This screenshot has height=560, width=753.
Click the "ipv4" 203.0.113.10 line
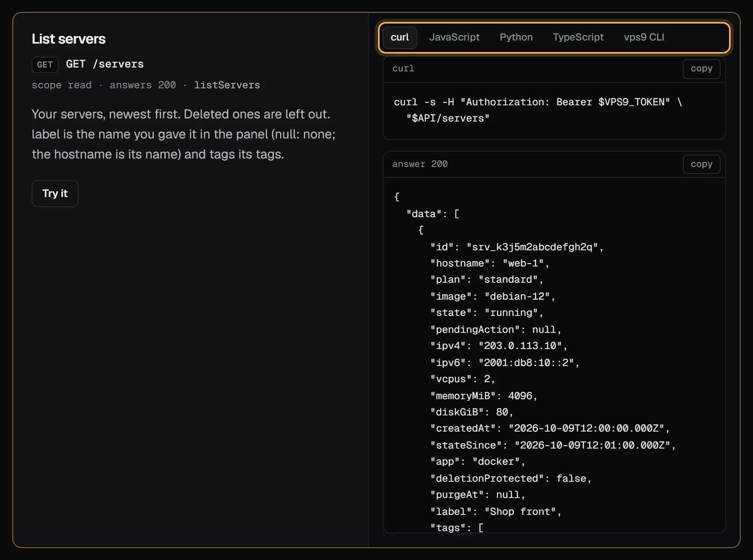click(499, 346)
